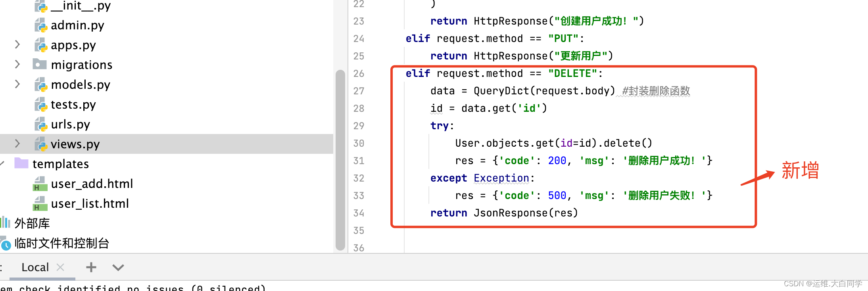Expand the views.py tree node
Image resolution: width=868 pixels, height=291 pixels.
(17, 144)
